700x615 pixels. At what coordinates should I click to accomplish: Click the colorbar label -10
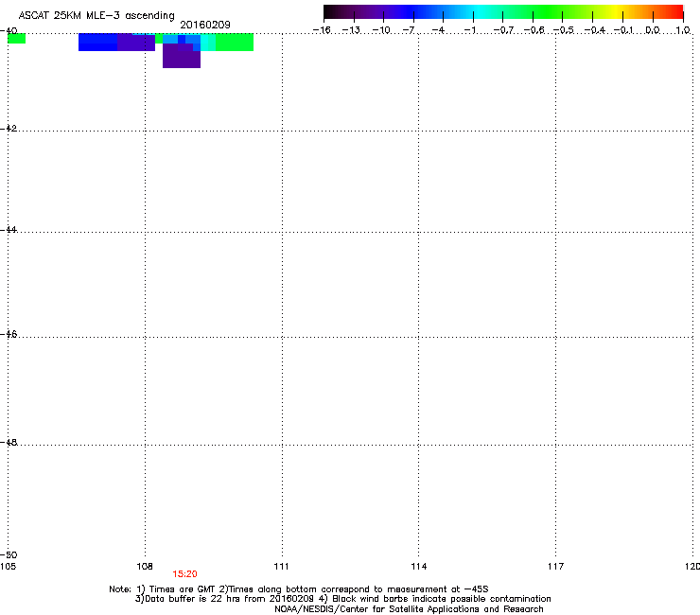[381, 30]
